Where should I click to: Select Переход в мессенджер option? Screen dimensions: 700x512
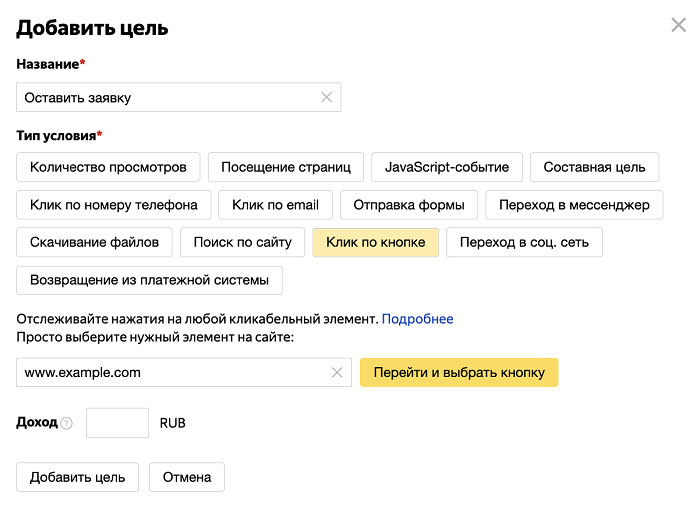[574, 205]
